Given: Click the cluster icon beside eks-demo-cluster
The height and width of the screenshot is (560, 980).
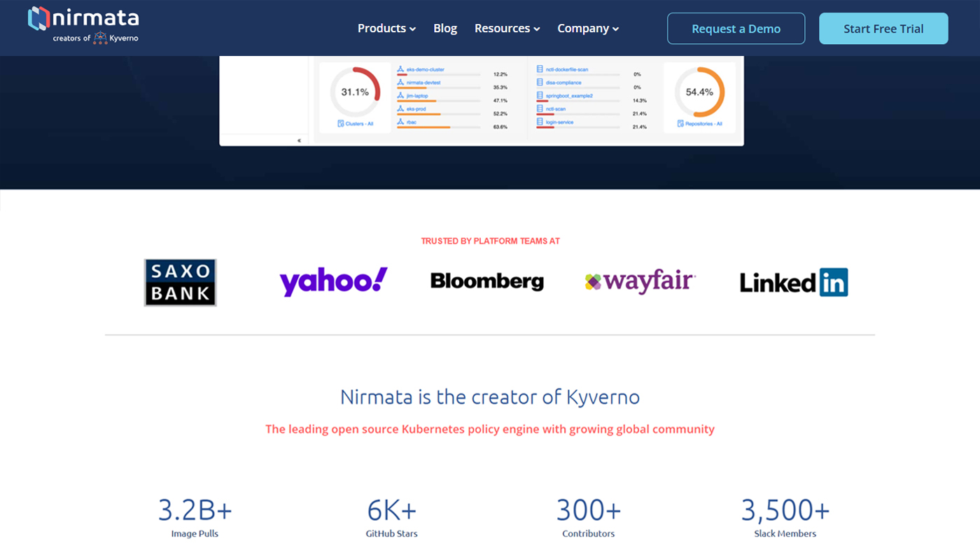Looking at the screenshot, I should [401, 69].
